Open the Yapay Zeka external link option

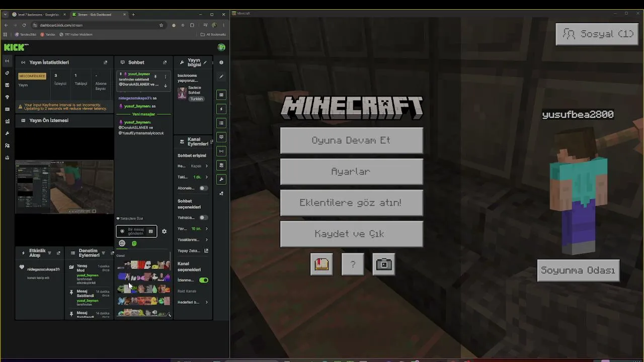[x=206, y=251]
